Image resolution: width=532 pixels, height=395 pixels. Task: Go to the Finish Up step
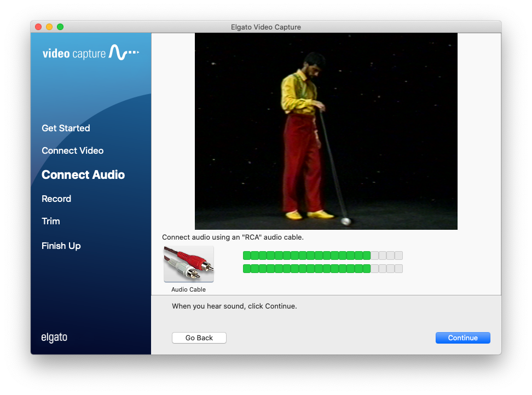61,246
